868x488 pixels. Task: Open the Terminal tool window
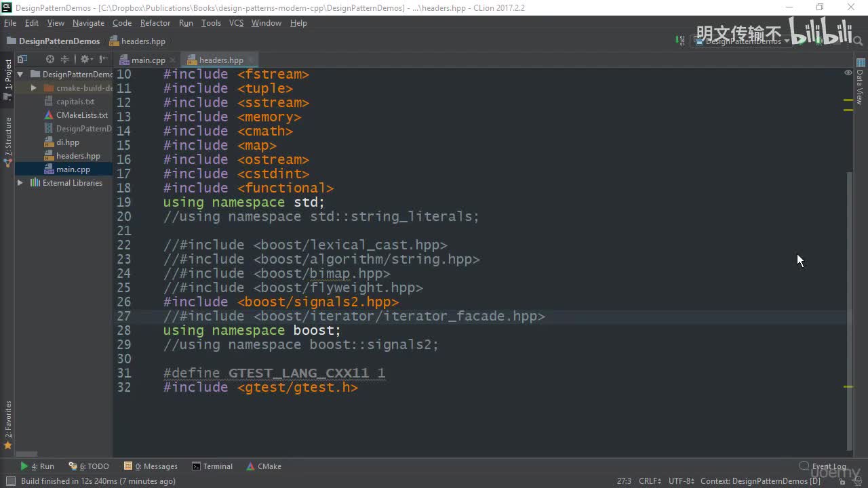click(212, 466)
